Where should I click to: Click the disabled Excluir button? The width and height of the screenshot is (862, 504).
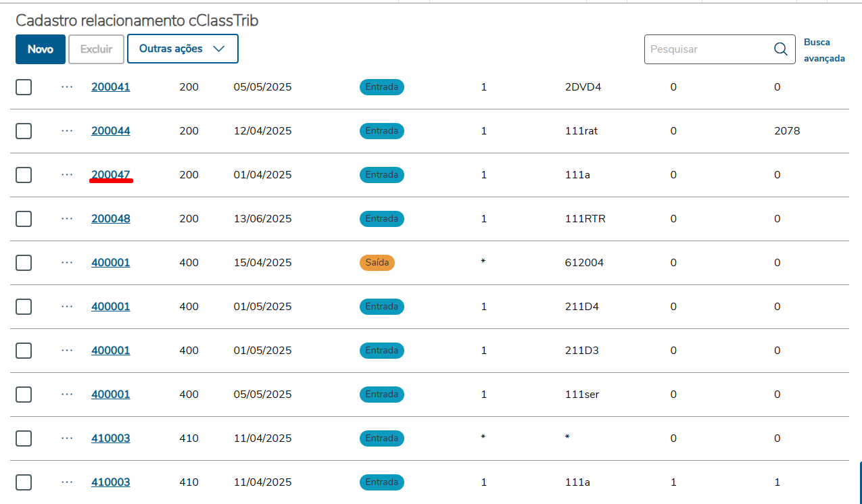(x=96, y=49)
